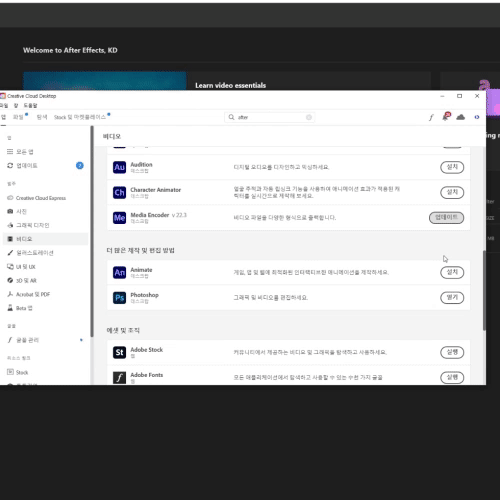Click the blue update count badge
This screenshot has height=500, width=500.
[80, 165]
